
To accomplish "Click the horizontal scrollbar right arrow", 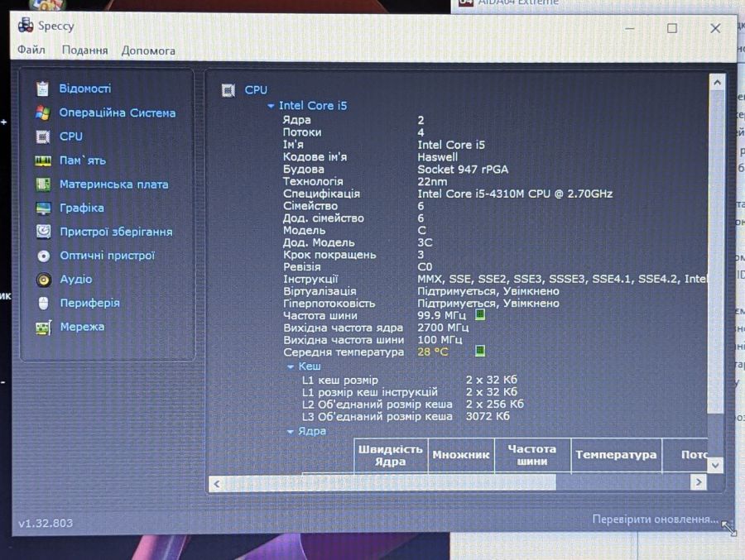I will pos(699,482).
